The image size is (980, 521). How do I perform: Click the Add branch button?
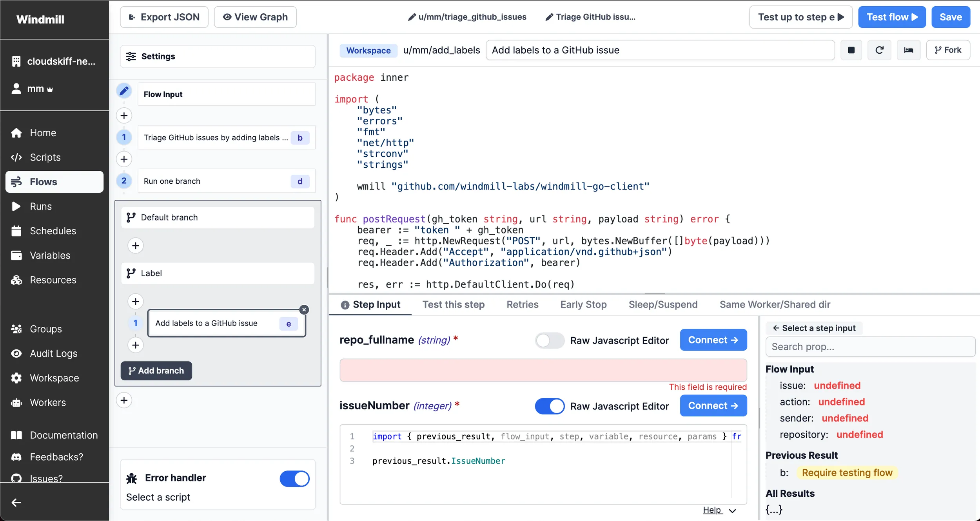[x=156, y=371]
